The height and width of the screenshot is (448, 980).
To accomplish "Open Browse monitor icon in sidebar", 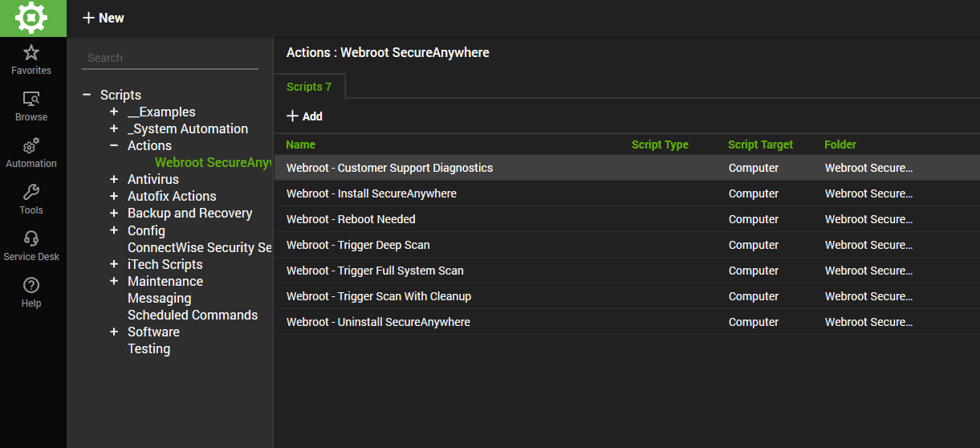I will (31, 100).
